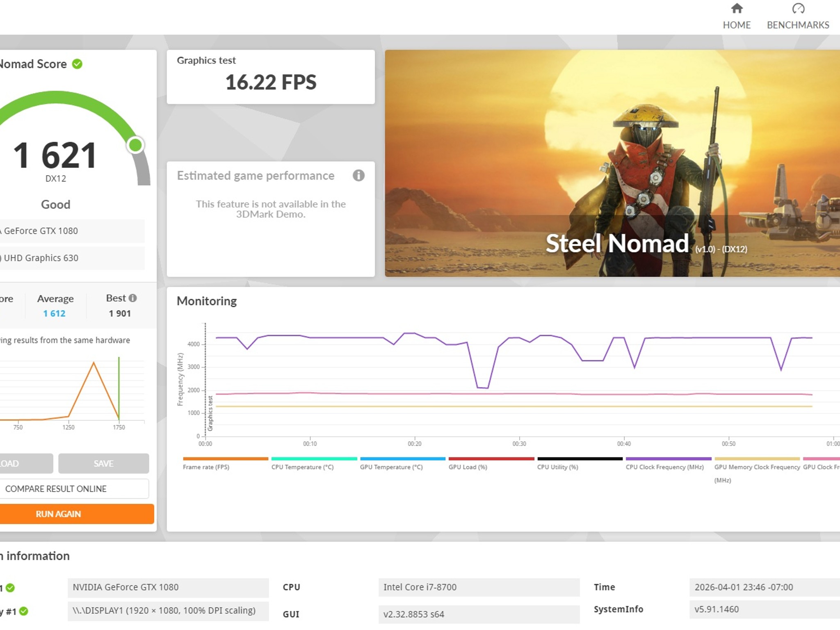Click the Save button

click(103, 463)
